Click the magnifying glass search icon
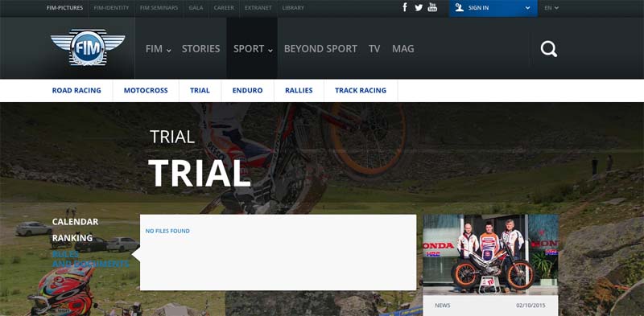 click(x=549, y=49)
